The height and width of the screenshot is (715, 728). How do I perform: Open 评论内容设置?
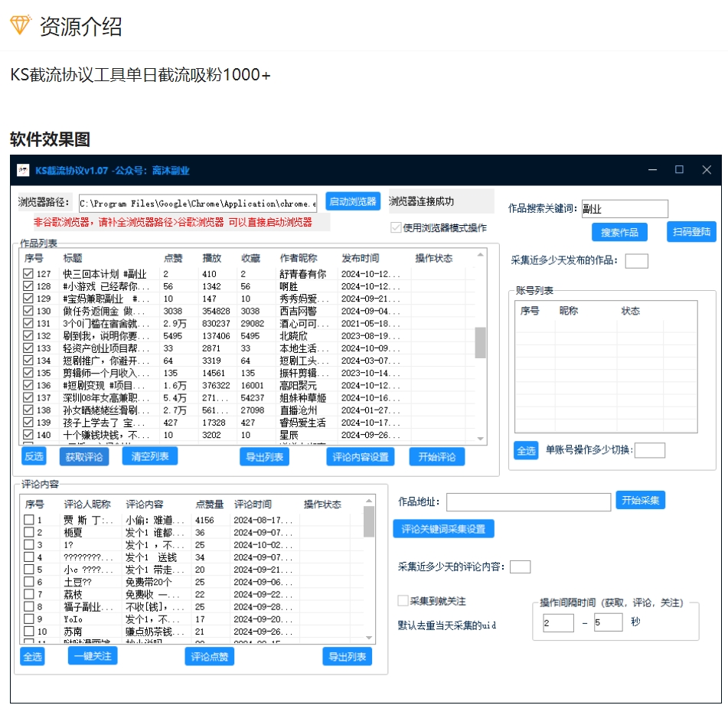point(361,457)
